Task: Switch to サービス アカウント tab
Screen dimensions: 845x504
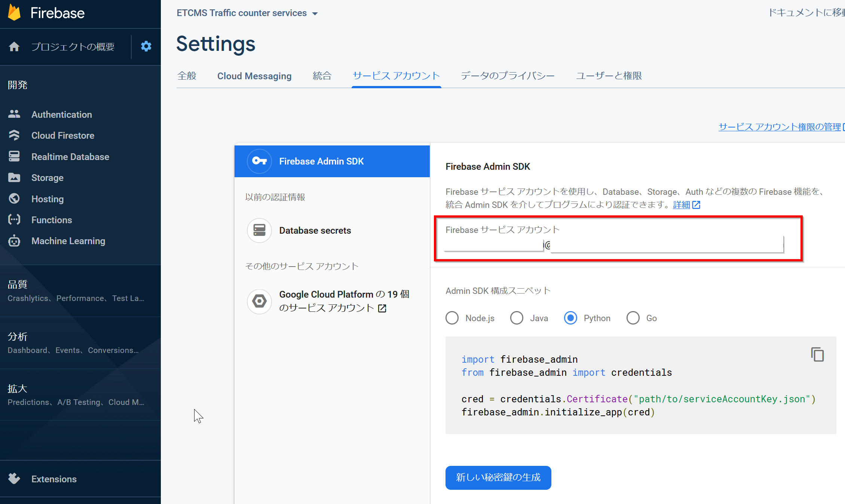Action: pyautogui.click(x=396, y=76)
